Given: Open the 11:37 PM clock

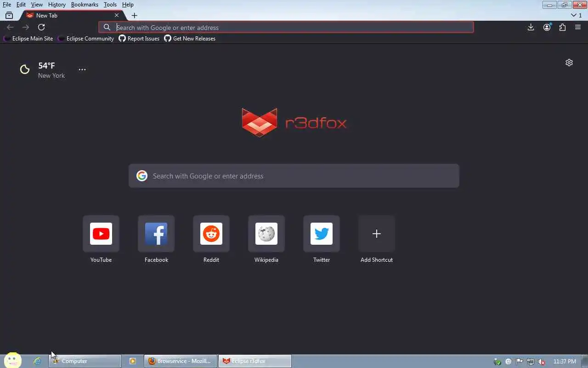Looking at the screenshot, I should (x=565, y=362).
